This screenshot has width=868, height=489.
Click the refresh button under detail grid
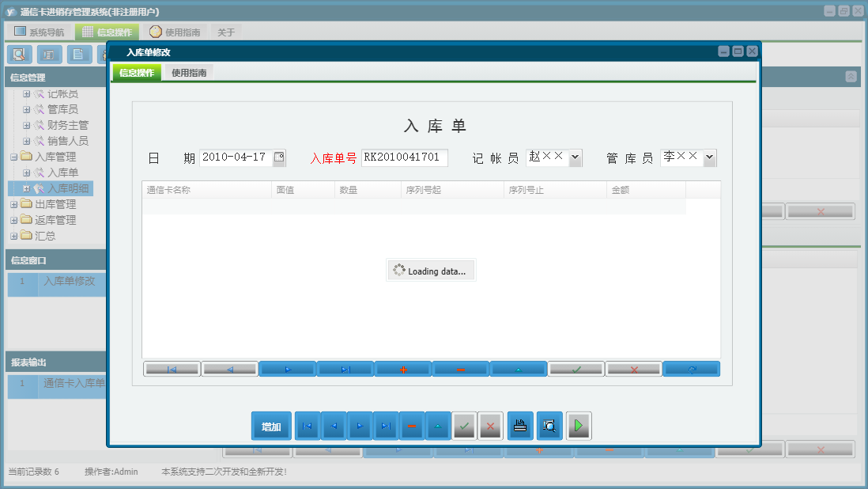coord(692,369)
